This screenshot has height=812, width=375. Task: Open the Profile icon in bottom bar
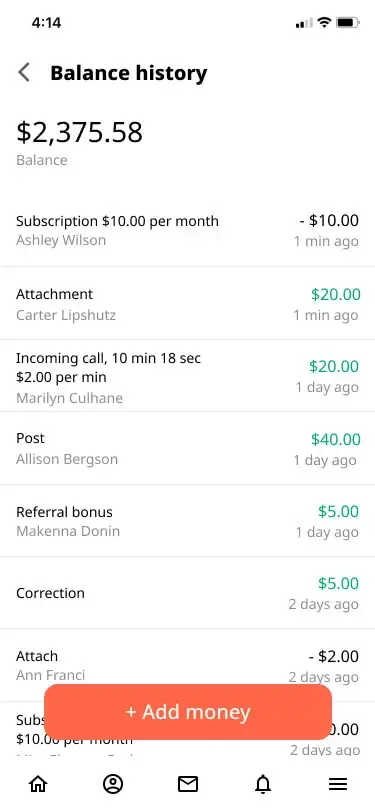coord(113,784)
